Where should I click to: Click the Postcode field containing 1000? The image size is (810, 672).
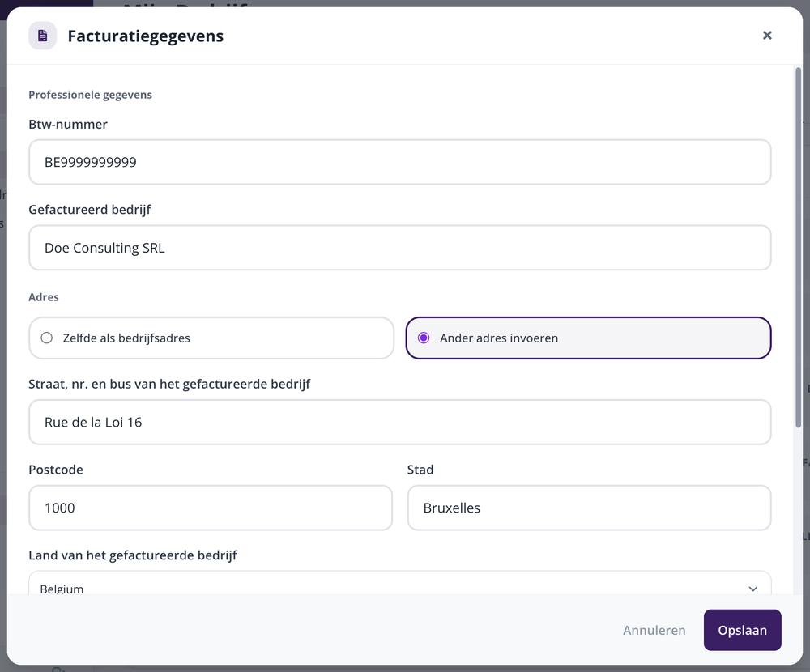tap(211, 508)
